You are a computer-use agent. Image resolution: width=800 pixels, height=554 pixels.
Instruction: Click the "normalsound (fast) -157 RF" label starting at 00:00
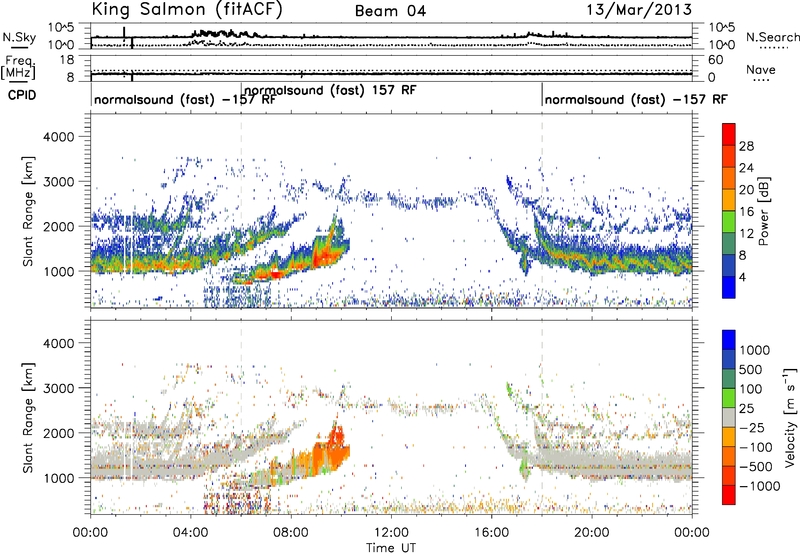(x=185, y=99)
